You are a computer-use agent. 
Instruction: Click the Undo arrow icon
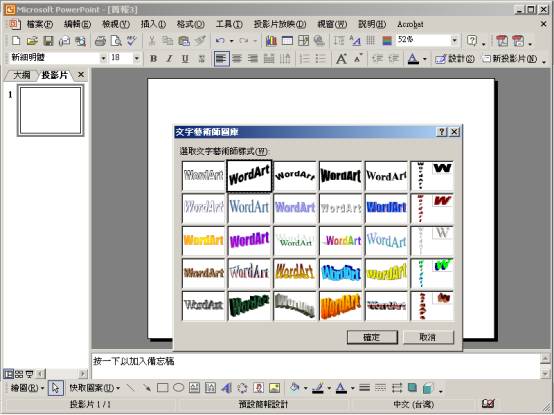pyautogui.click(x=220, y=41)
